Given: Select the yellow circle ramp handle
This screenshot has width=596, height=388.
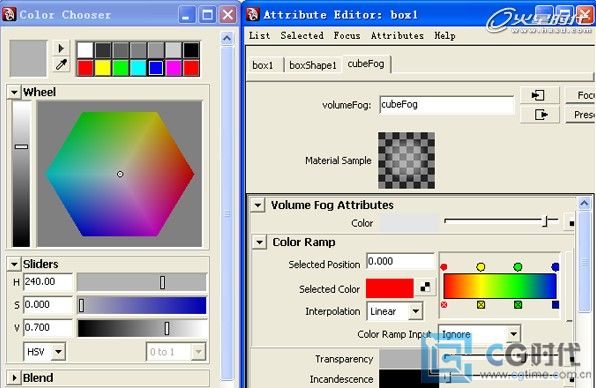Looking at the screenshot, I should (480, 267).
